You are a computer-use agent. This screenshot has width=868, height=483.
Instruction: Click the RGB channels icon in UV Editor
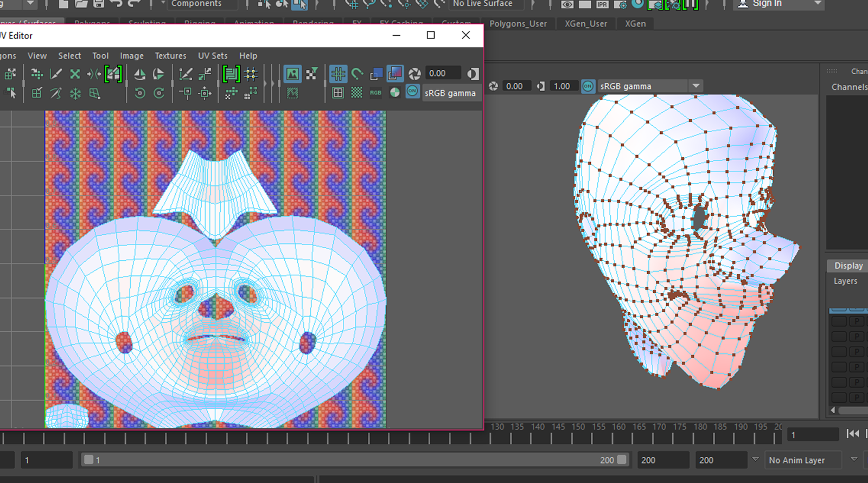point(375,93)
